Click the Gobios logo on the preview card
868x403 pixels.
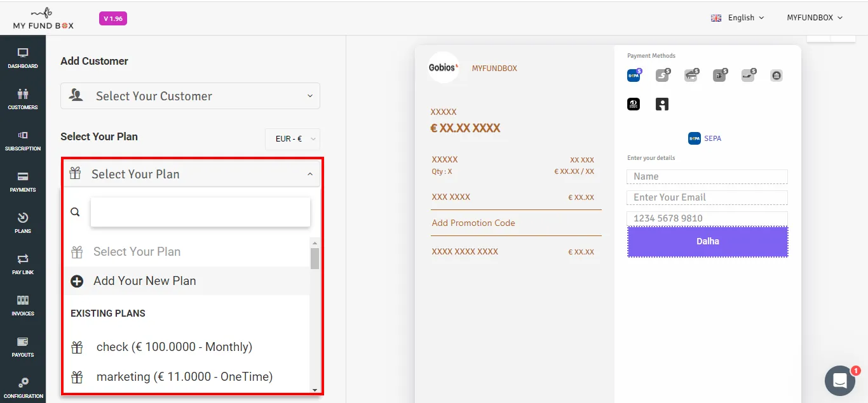coord(444,67)
